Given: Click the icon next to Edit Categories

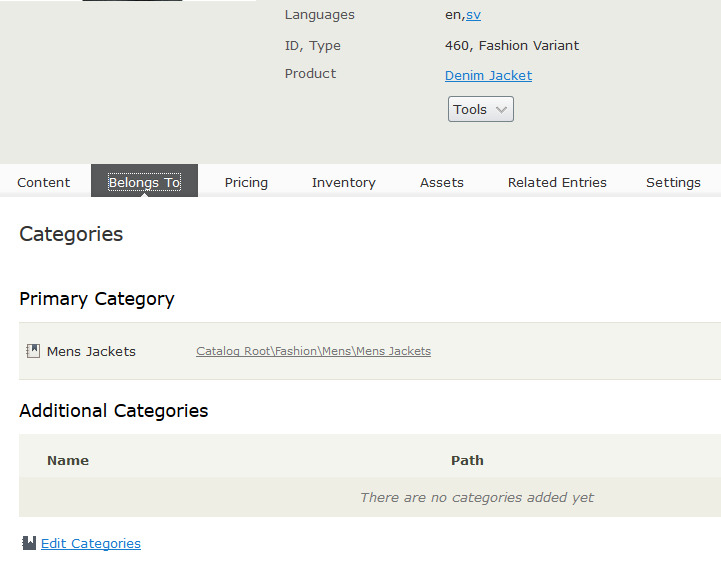Looking at the screenshot, I should click(x=29, y=543).
